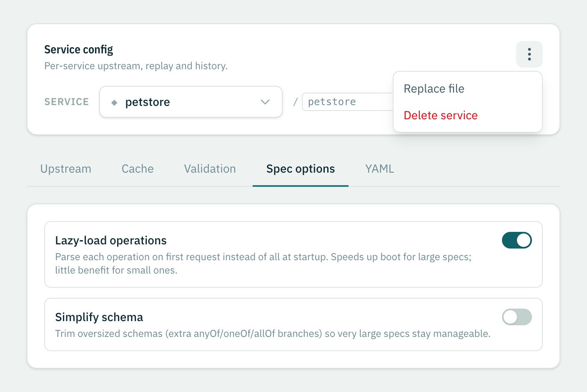Open the Cache tab

click(138, 169)
